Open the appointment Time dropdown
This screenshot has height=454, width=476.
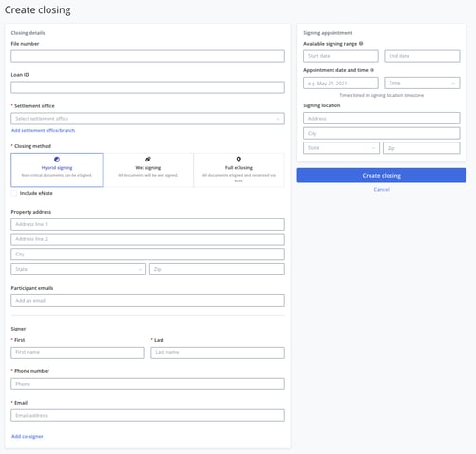click(422, 83)
